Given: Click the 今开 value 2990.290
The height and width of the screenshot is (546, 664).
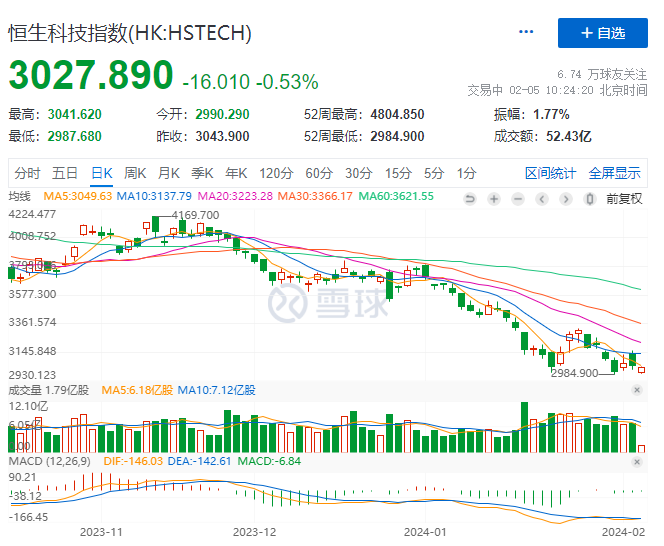Looking at the screenshot, I should point(222,114).
